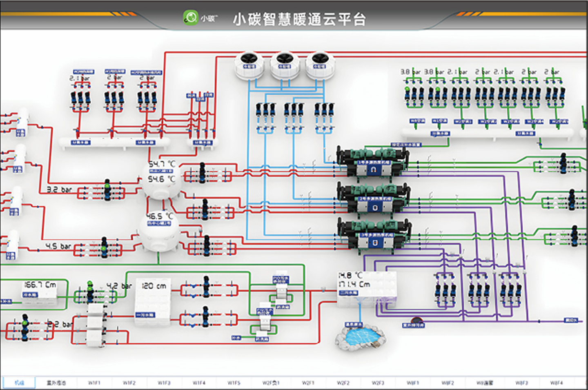
Task: Click the pump beside 3.2 bar reading
Action: (x=107, y=190)
